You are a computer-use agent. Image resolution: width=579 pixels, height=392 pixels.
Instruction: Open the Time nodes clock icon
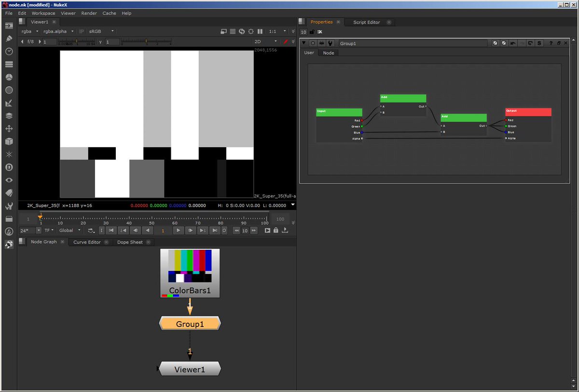click(x=9, y=51)
